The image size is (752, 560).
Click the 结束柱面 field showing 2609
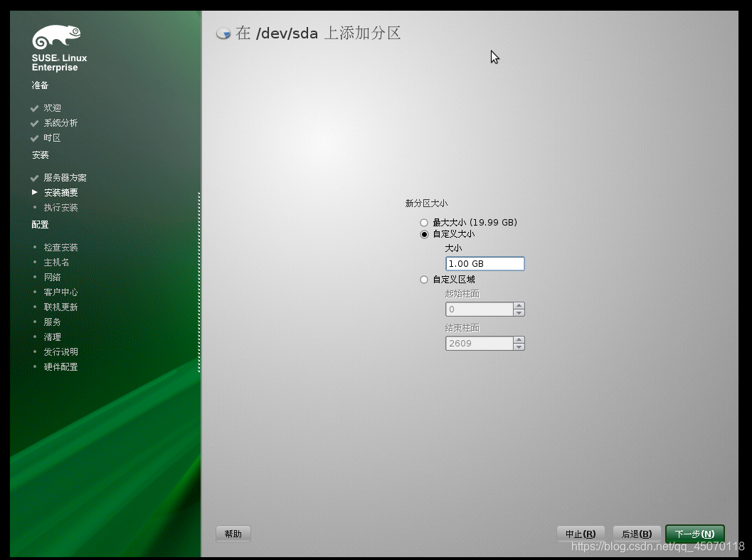(x=479, y=343)
